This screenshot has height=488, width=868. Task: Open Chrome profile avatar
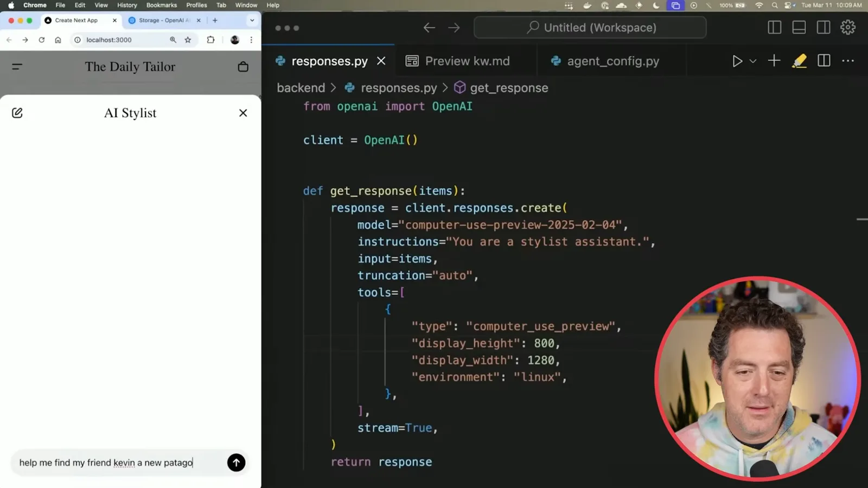[x=235, y=40]
